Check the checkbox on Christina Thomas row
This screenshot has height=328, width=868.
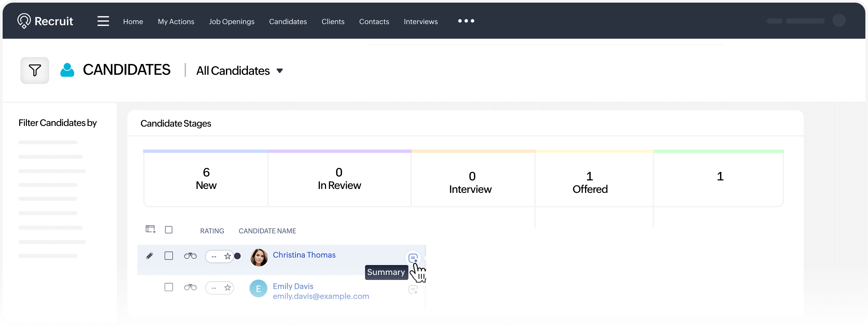(x=169, y=256)
